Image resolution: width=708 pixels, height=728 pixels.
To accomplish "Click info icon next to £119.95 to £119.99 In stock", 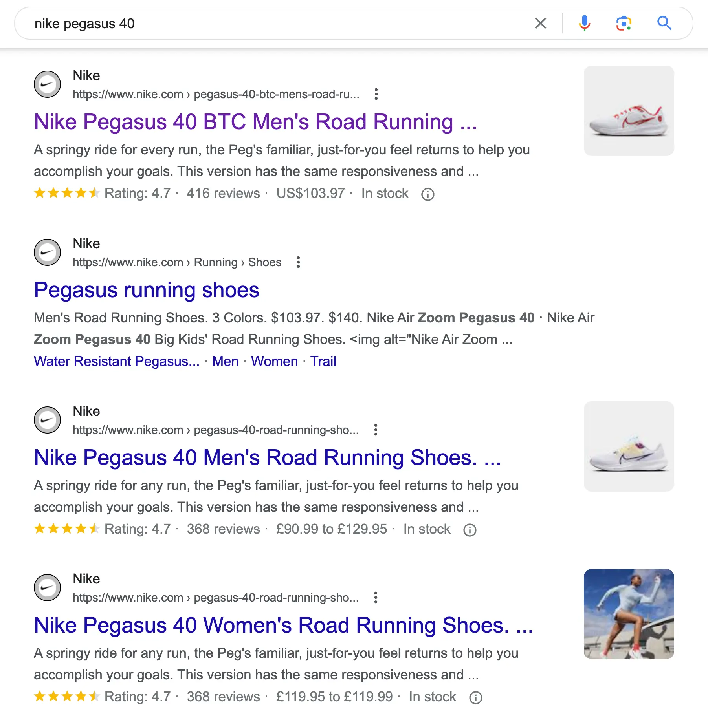I will click(475, 697).
